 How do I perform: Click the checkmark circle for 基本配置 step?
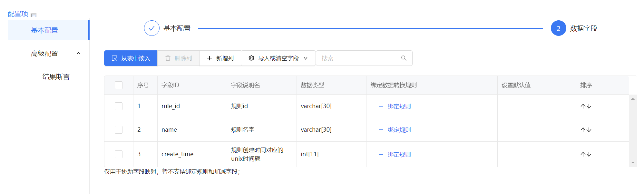pos(152,28)
